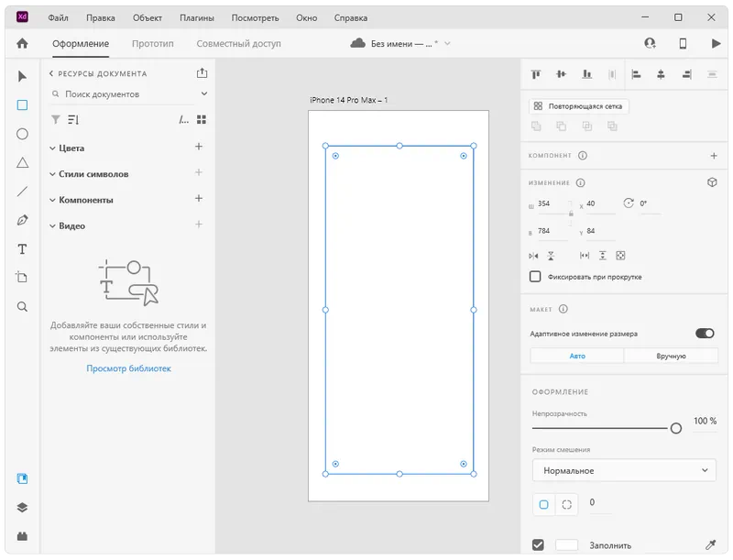Viewport: 733px width, 560px height.
Task: Switch assets to grid view
Action: click(x=202, y=120)
